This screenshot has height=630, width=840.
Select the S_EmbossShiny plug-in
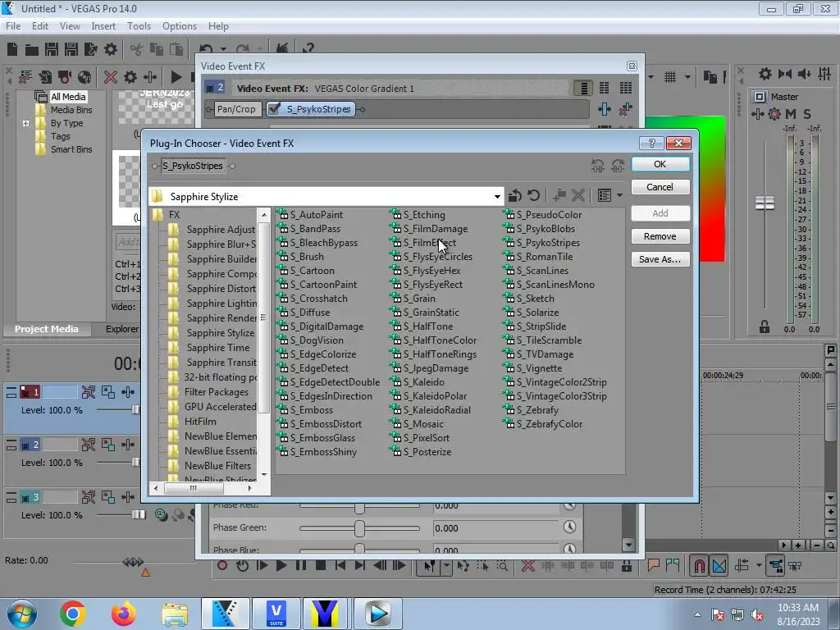(x=317, y=452)
